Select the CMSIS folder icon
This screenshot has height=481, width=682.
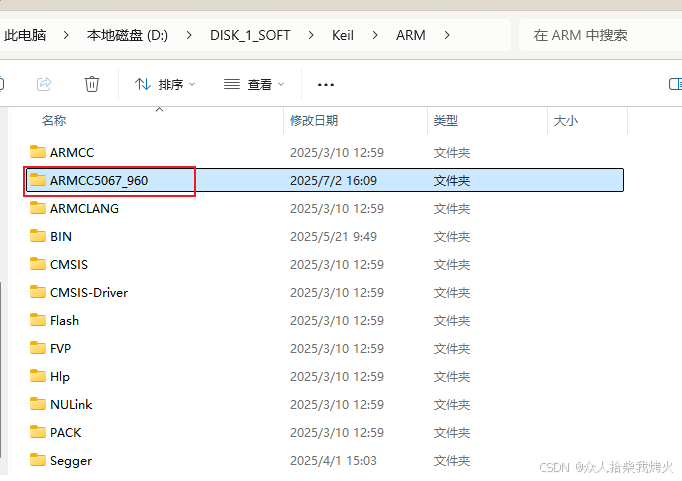pyautogui.click(x=38, y=264)
